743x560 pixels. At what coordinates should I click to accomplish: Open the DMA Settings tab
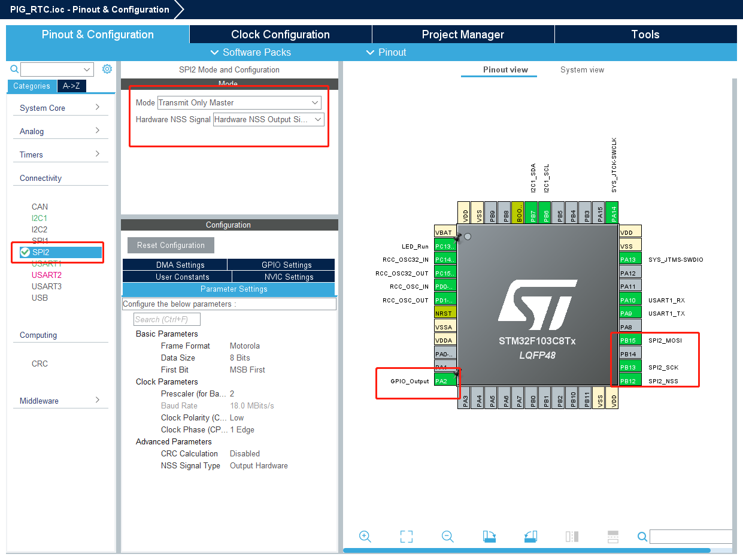[x=175, y=265]
